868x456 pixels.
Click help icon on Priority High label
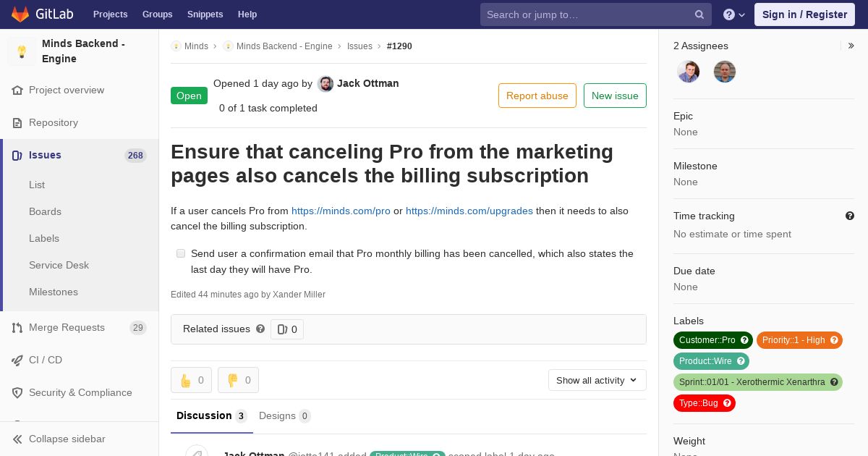click(834, 340)
